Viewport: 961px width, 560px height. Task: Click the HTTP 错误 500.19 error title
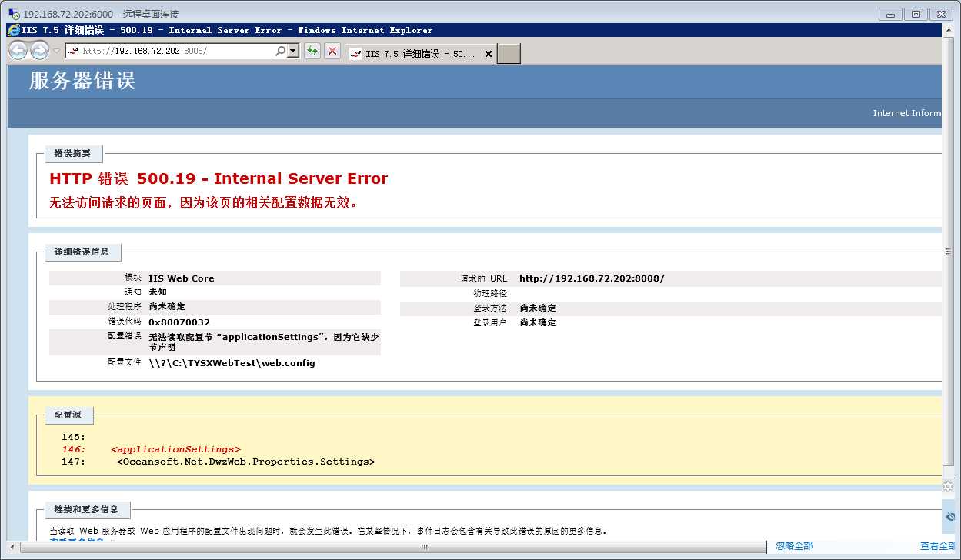click(219, 178)
